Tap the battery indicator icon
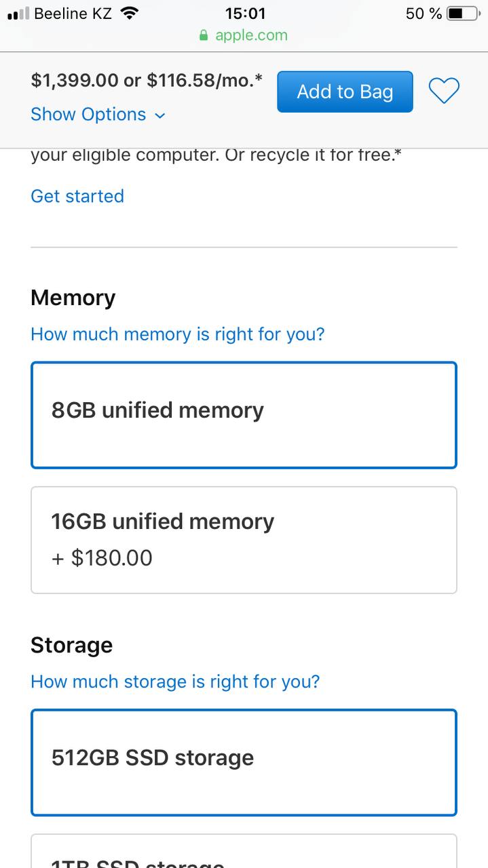488x868 pixels. (463, 13)
